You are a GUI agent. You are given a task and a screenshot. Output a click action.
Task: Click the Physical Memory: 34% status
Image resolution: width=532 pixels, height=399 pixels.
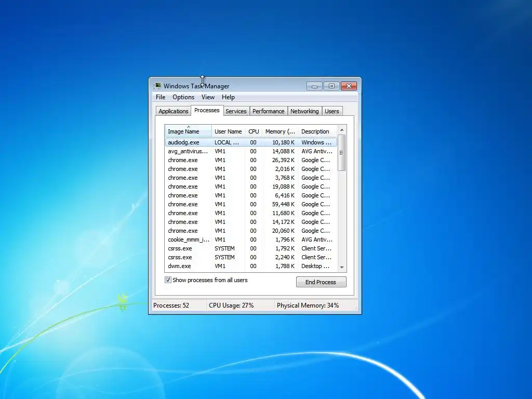coord(308,305)
